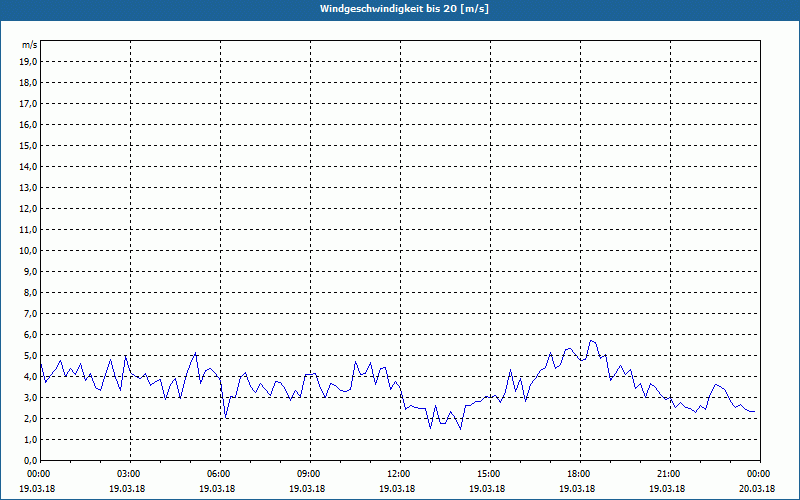Select the "12,0" y-axis label

click(x=29, y=208)
